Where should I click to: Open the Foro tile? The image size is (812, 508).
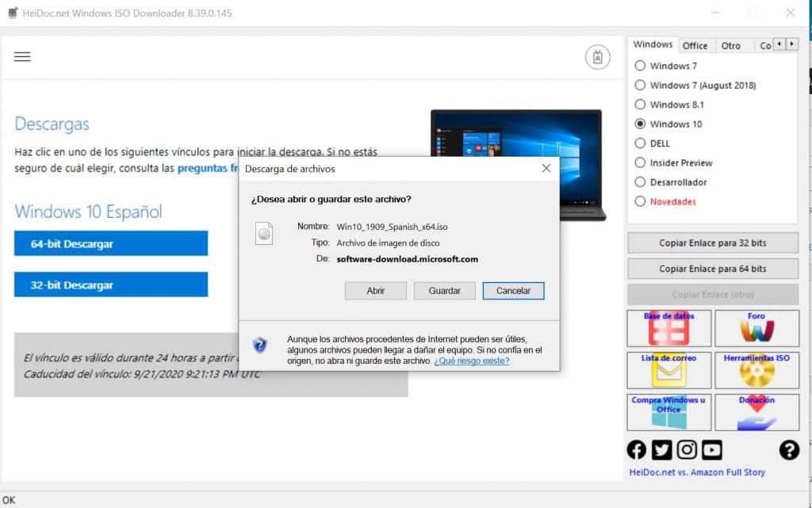pos(756,328)
